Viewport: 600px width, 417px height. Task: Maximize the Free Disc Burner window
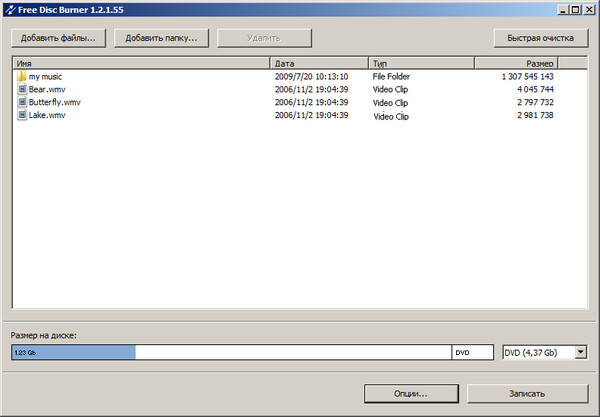[576, 10]
